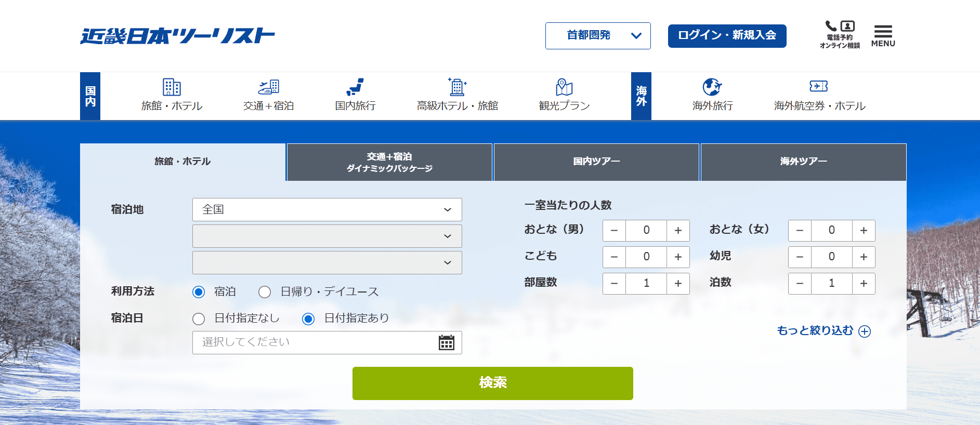Decrease 泊数 with minus button

pyautogui.click(x=800, y=284)
